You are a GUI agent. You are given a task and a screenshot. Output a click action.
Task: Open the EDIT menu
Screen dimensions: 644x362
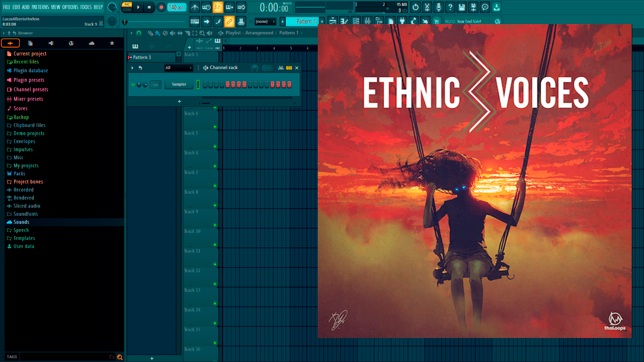[17, 7]
